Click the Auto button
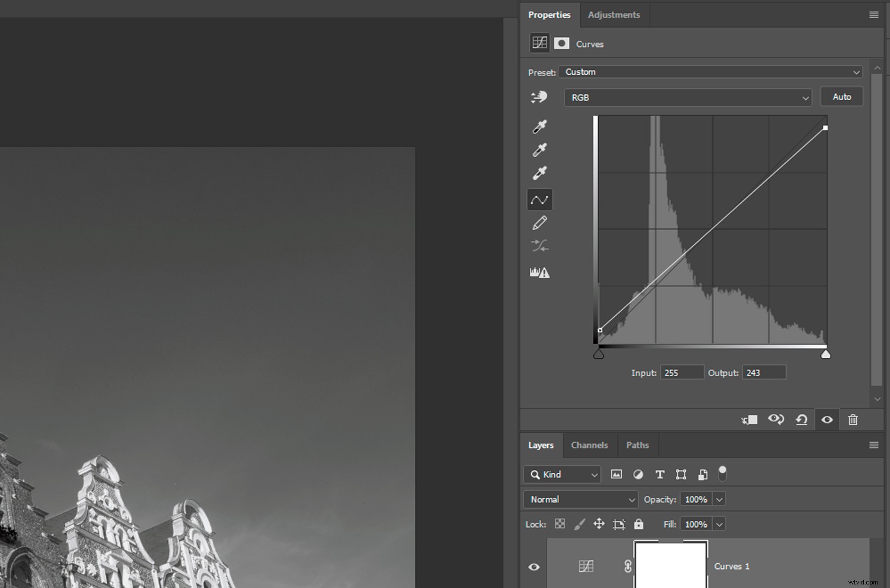890x588 pixels. pyautogui.click(x=841, y=96)
